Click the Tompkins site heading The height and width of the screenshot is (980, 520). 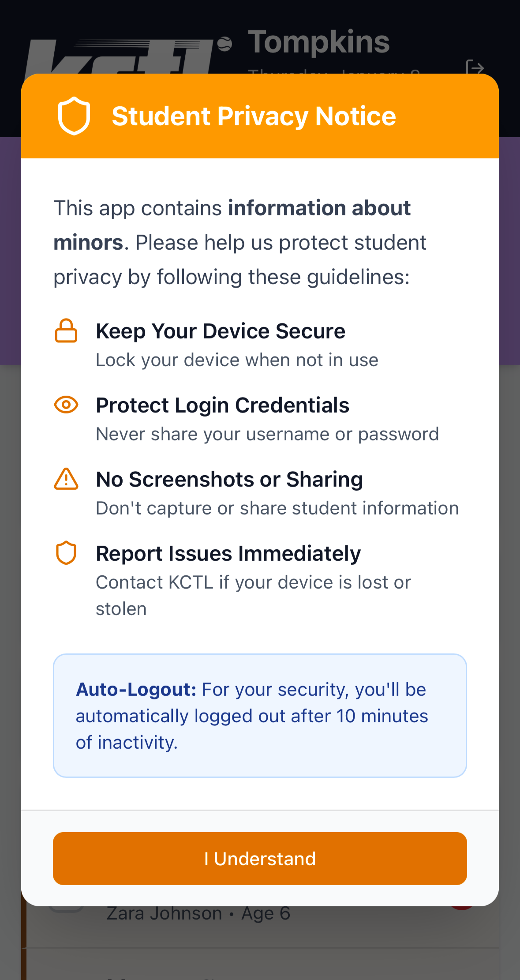click(x=318, y=42)
